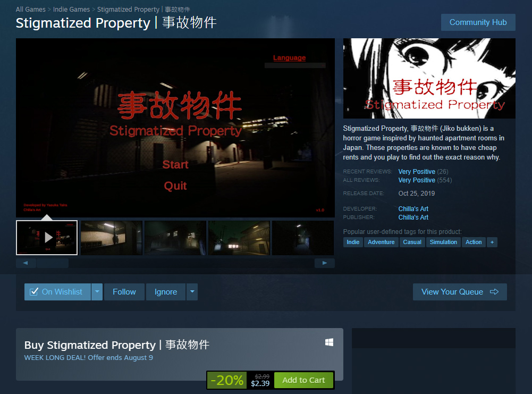
Task: Click the View Your Queue arrow icon
Action: 494,291
